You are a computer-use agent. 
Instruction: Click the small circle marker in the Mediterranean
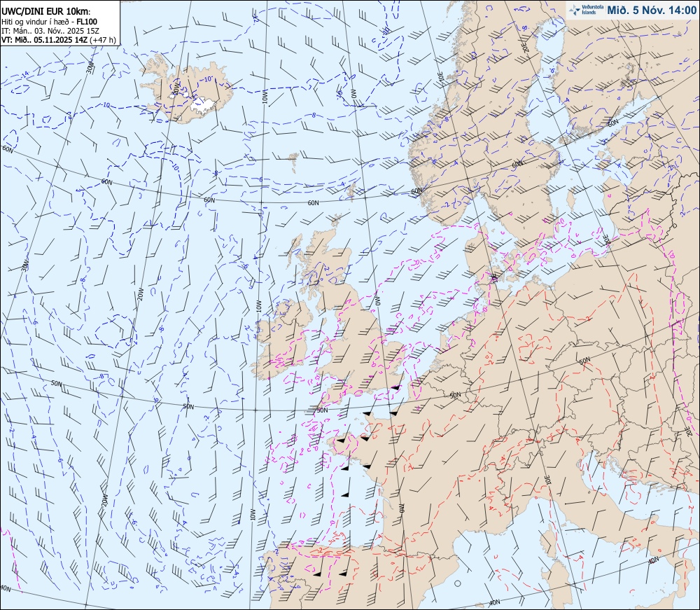pos(457,583)
